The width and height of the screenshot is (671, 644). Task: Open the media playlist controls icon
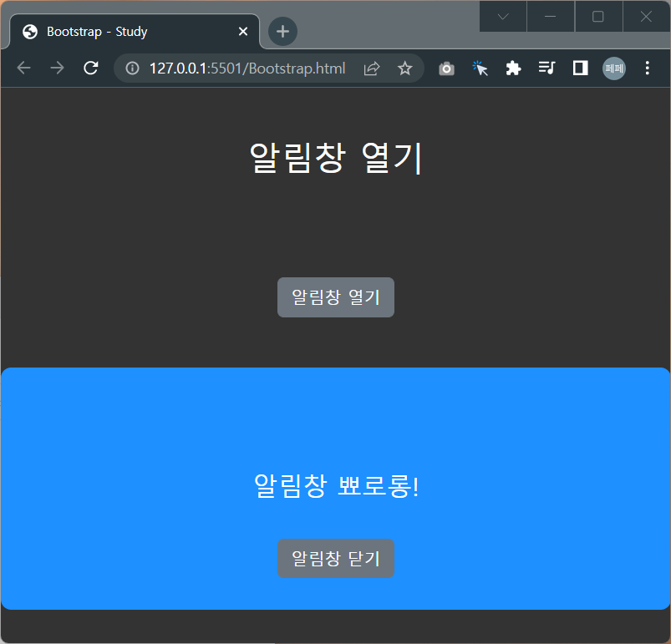546,68
